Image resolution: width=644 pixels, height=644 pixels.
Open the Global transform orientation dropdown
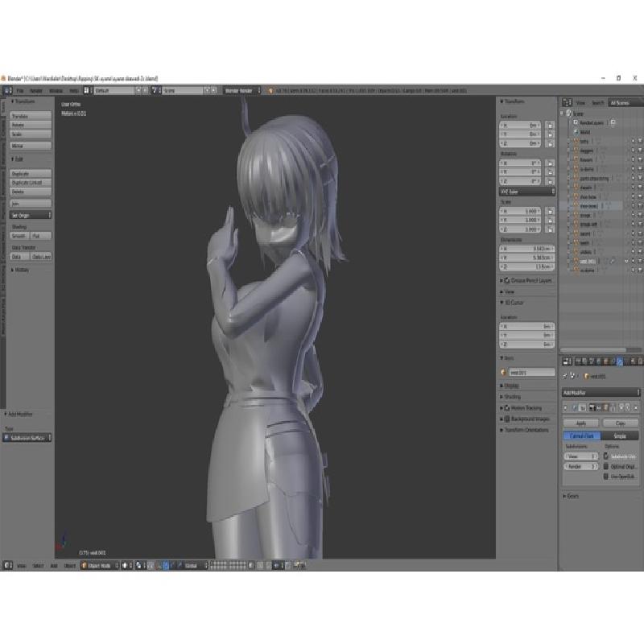(195, 566)
